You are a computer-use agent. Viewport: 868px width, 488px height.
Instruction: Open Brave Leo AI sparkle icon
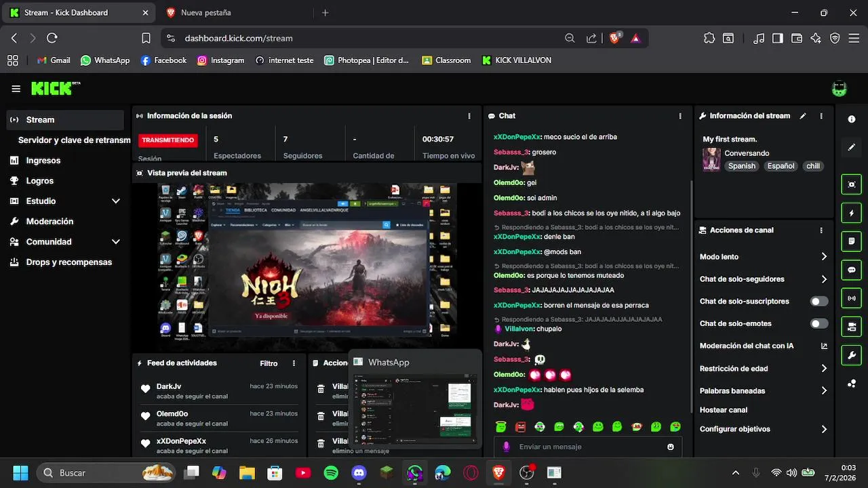816,39
